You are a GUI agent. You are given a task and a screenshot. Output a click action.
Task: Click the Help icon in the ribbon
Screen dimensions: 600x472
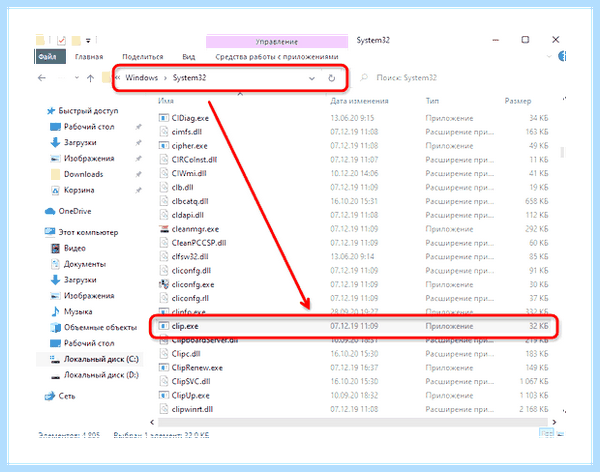[x=562, y=56]
